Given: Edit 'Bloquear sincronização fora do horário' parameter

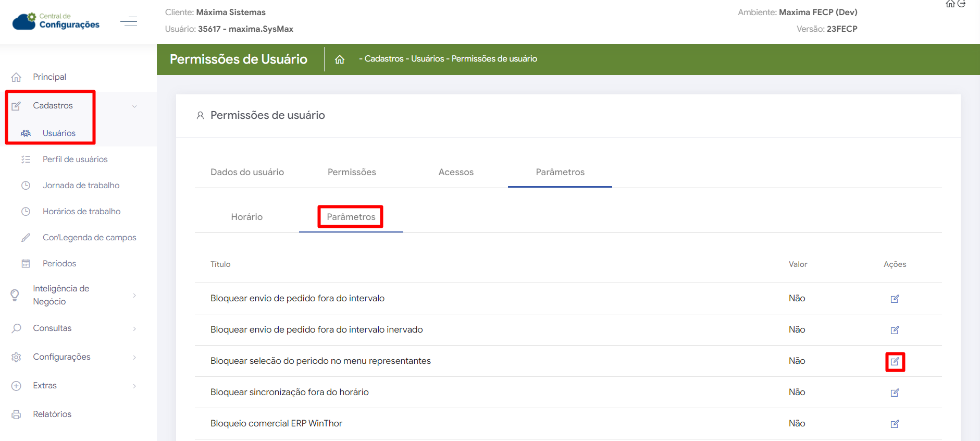Looking at the screenshot, I should [x=895, y=393].
